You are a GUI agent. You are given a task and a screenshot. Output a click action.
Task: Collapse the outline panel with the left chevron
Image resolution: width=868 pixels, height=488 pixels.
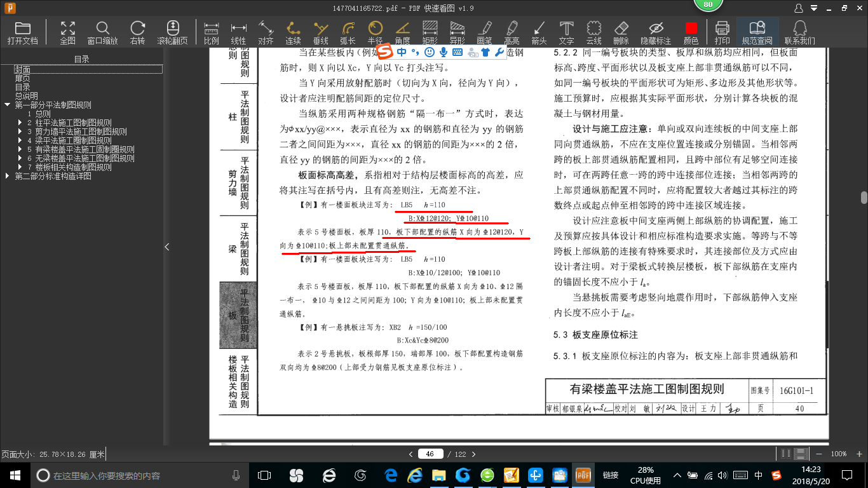[167, 247]
